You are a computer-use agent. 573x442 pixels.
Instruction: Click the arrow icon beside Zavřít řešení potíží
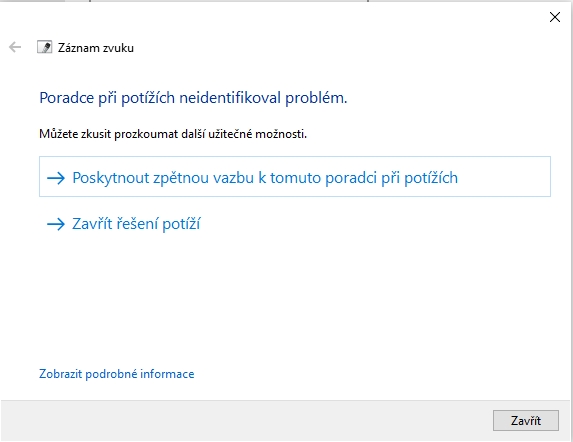(x=56, y=224)
